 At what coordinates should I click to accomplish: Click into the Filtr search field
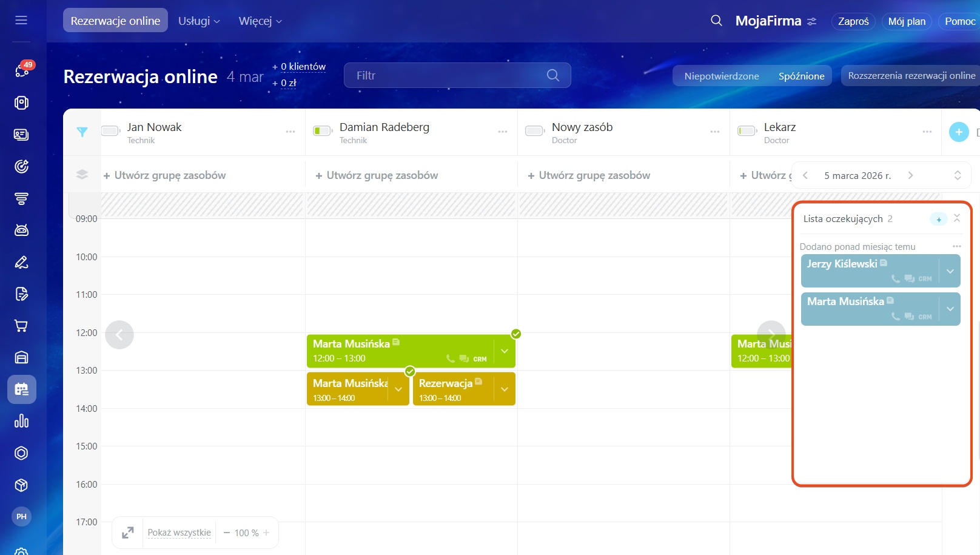(x=449, y=75)
